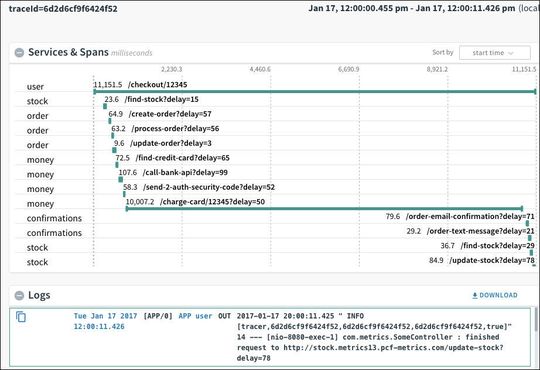Click the /create-order?delay=57 span label

(170, 114)
